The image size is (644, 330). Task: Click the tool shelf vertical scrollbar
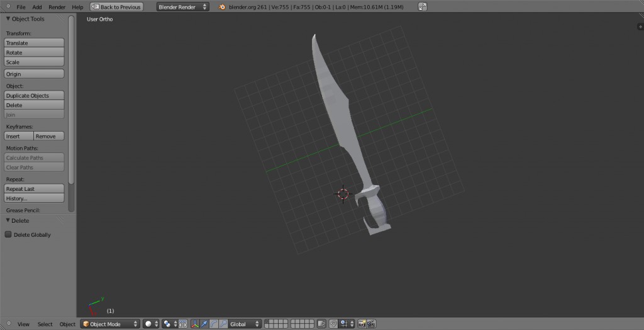[72, 100]
